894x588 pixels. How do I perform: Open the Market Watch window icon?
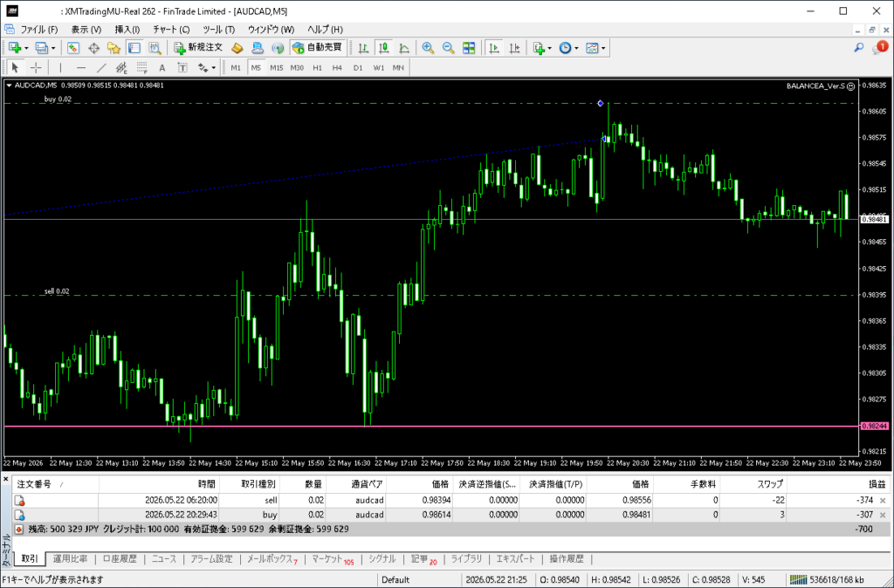(73, 48)
